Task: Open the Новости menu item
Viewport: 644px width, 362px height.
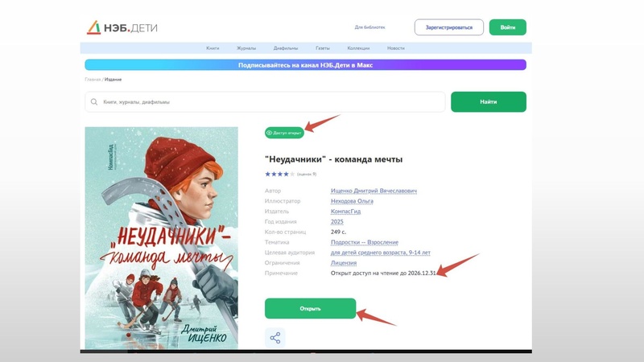Action: (x=395, y=48)
